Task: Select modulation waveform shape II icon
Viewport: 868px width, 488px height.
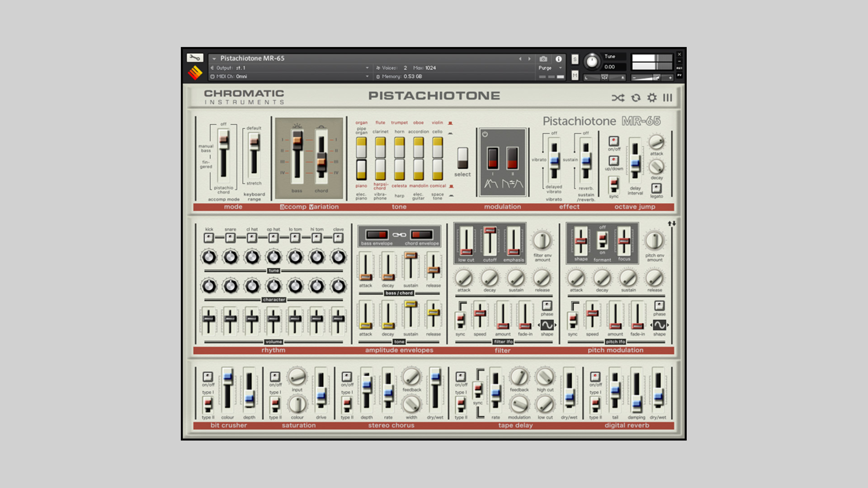Action: [x=513, y=183]
